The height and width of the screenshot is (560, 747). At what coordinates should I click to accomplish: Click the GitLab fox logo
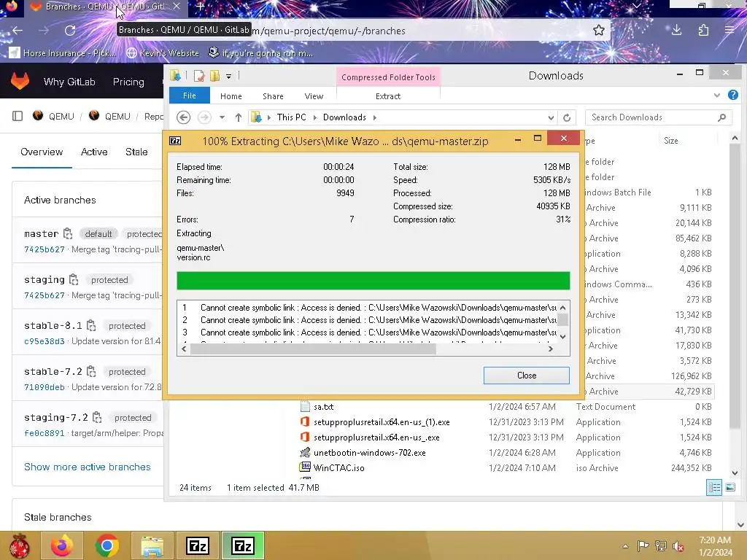pyautogui.click(x=20, y=82)
